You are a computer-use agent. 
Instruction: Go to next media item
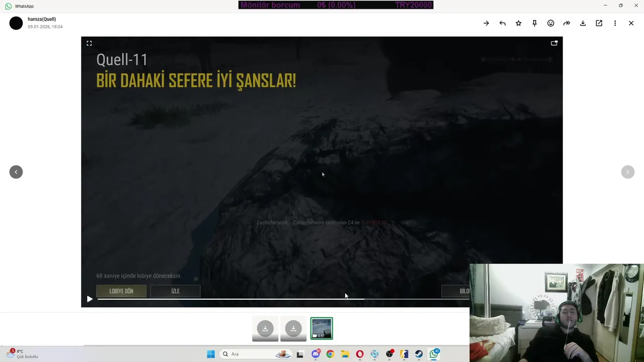627,172
